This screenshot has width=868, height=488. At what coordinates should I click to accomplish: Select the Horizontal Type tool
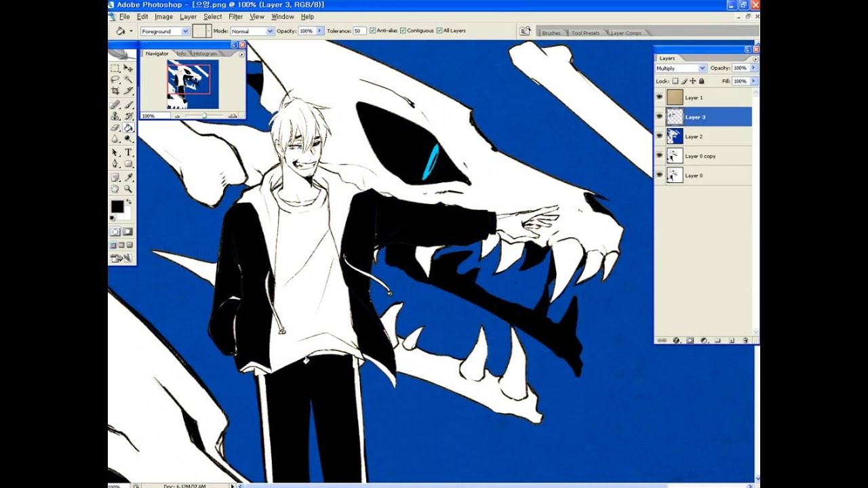point(128,152)
